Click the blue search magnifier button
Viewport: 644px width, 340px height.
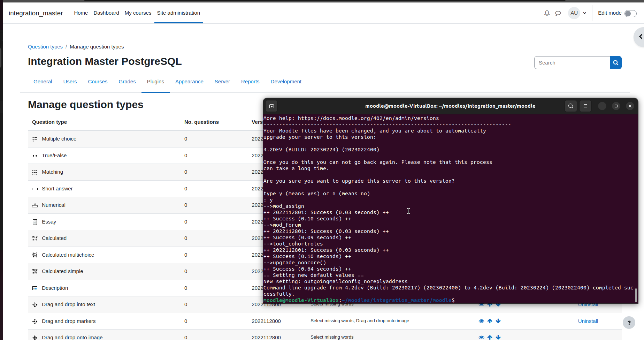pyautogui.click(x=615, y=63)
